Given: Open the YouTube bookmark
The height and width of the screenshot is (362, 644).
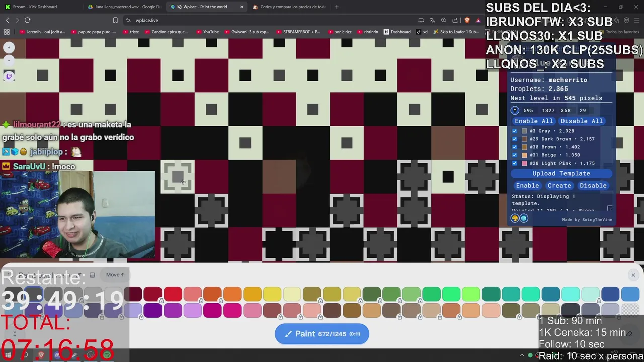Looking at the screenshot, I should click(207, 32).
